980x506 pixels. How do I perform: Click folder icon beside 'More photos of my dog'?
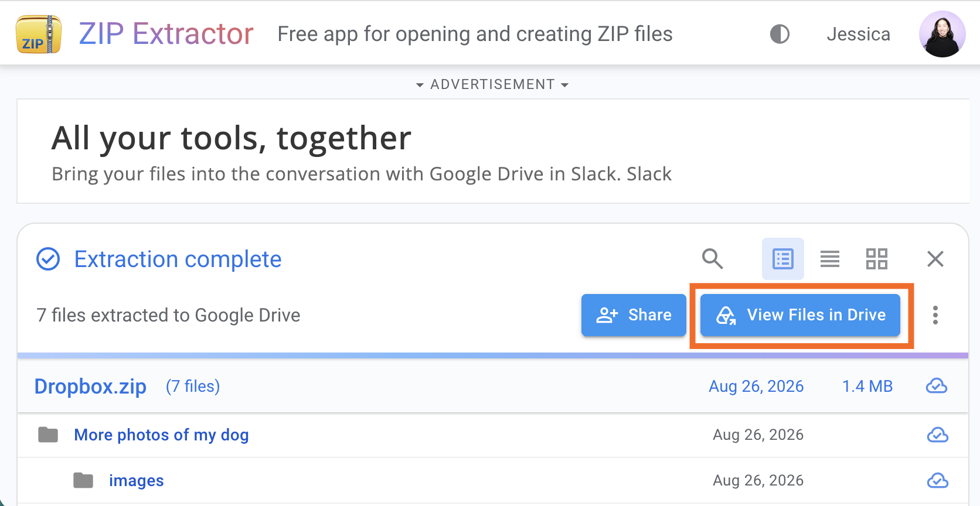pos(48,435)
